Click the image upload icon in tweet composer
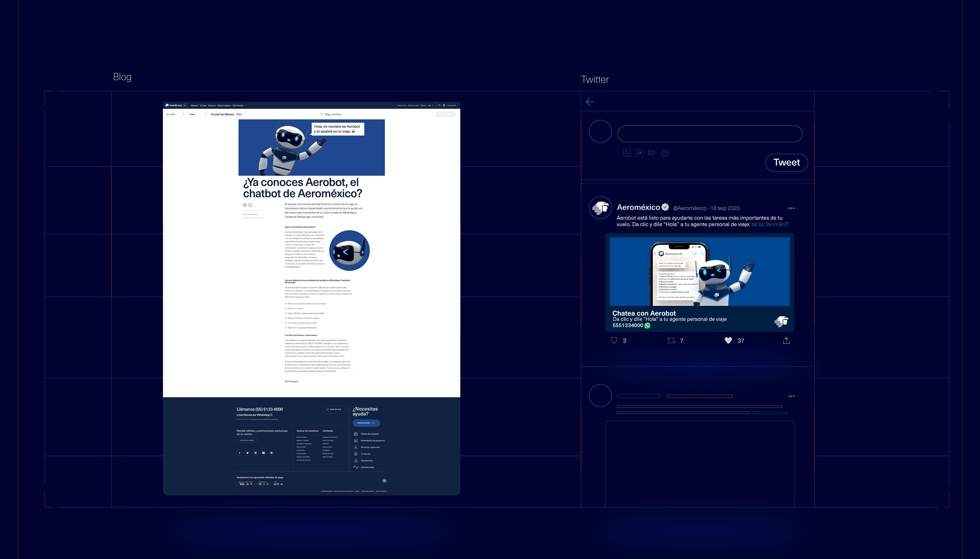Screen dimensions: 980x559 [627, 153]
